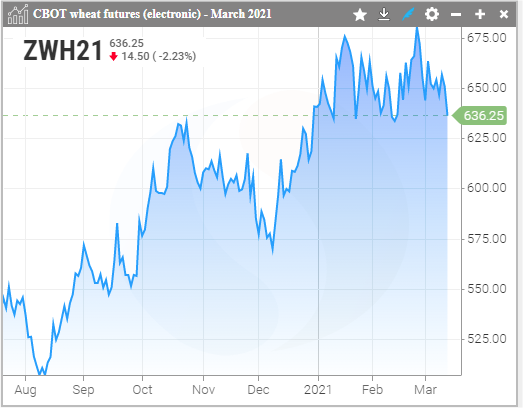Open chart settings gear icon

click(432, 15)
